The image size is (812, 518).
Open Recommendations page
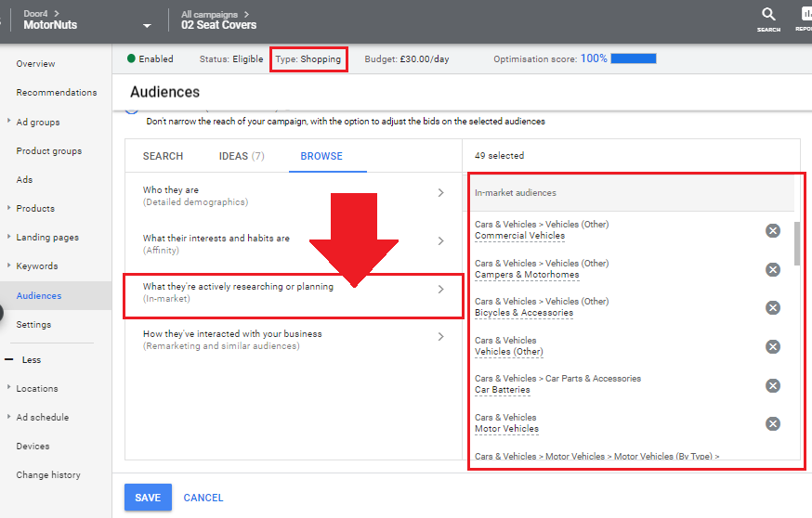click(x=57, y=93)
